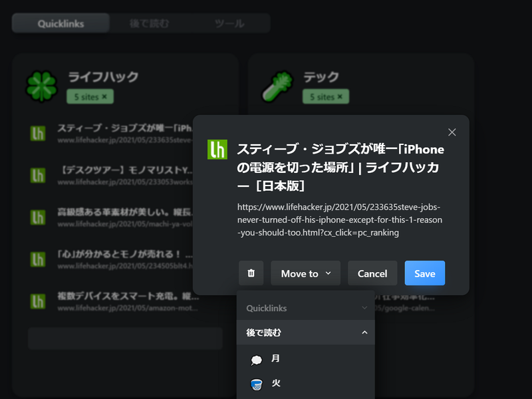Switch to the 後で読む tab at top
The width and height of the screenshot is (532, 399).
pyautogui.click(x=149, y=23)
